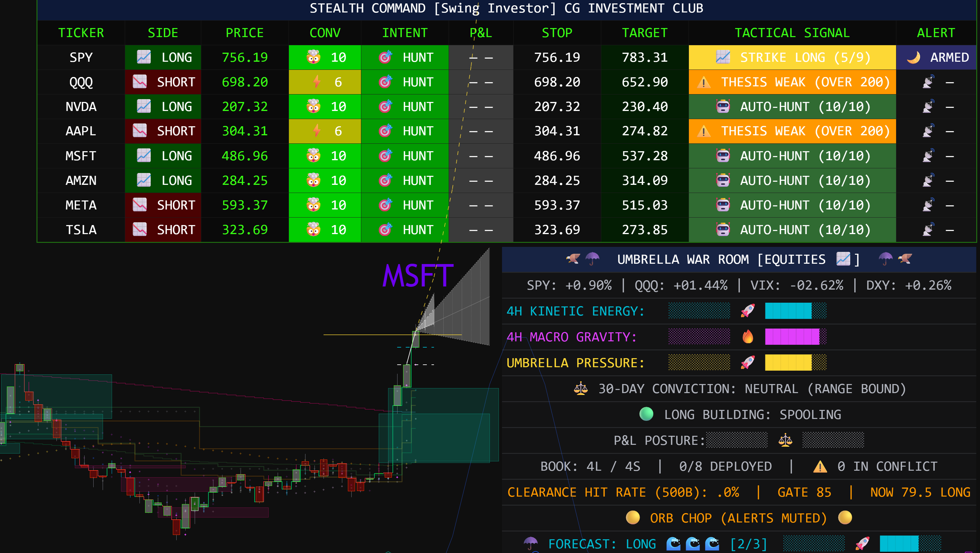Click the BOOK: 4L / 4S text

590,466
